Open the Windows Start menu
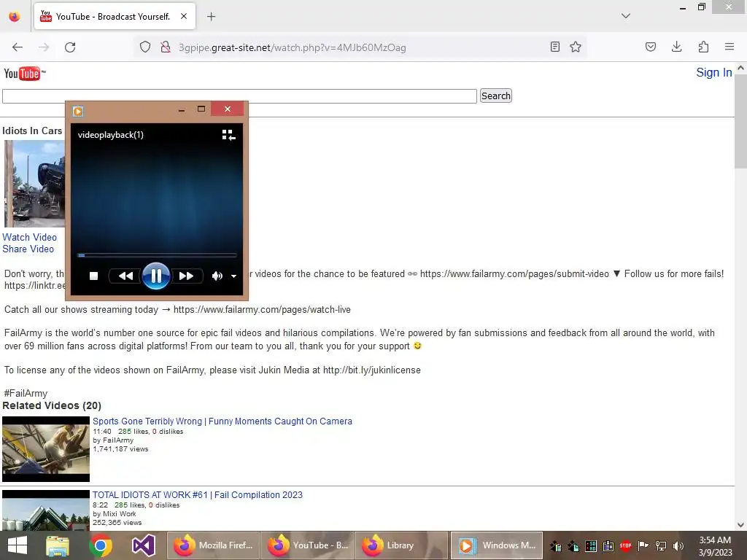This screenshot has height=560, width=747. [18, 545]
